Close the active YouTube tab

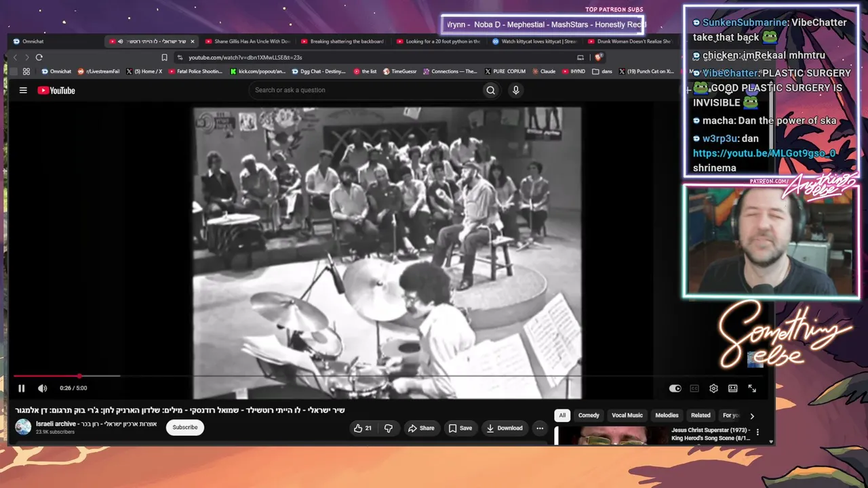[193, 41]
